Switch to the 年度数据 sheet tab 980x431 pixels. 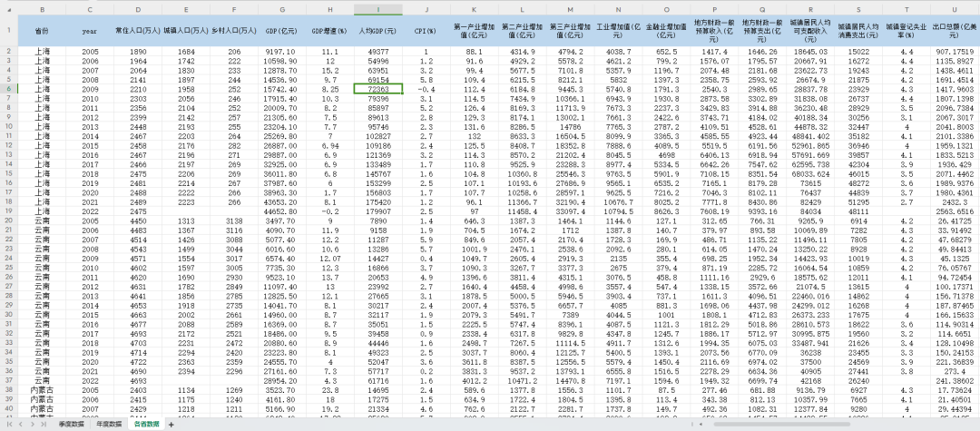(x=109, y=424)
